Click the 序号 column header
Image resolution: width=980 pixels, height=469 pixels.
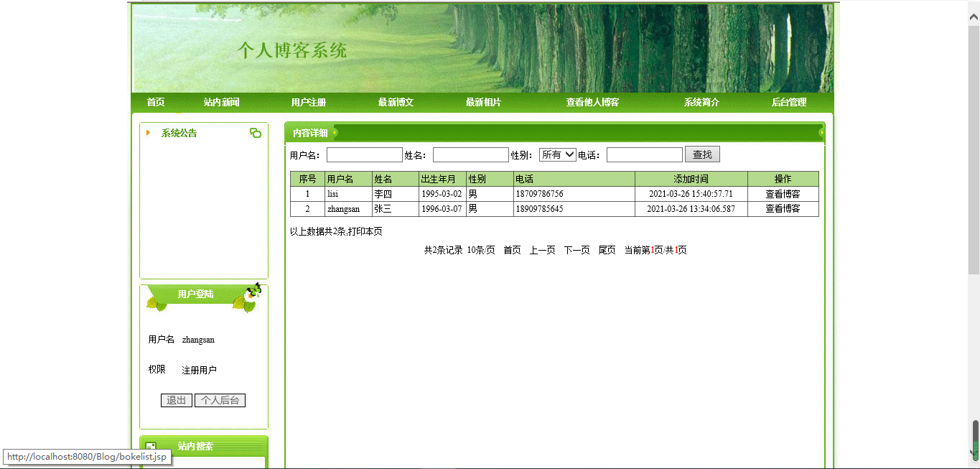point(307,179)
